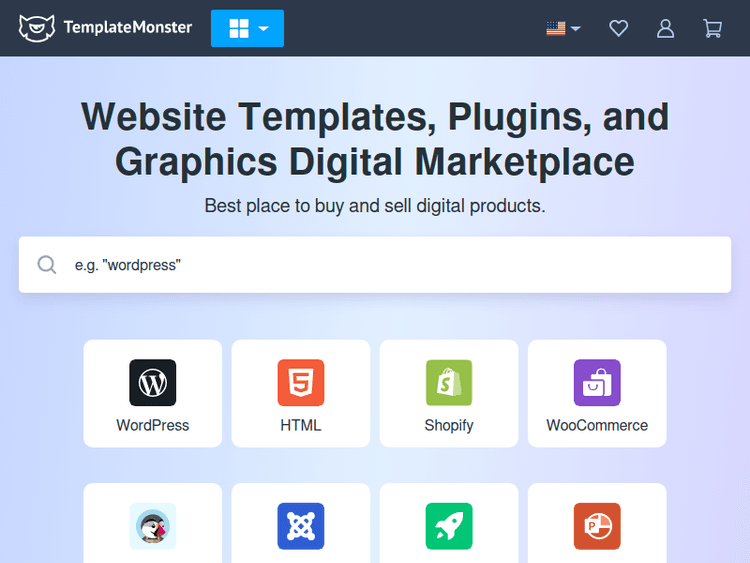Open the wishlist heart icon
This screenshot has height=563, width=750.
(619, 29)
